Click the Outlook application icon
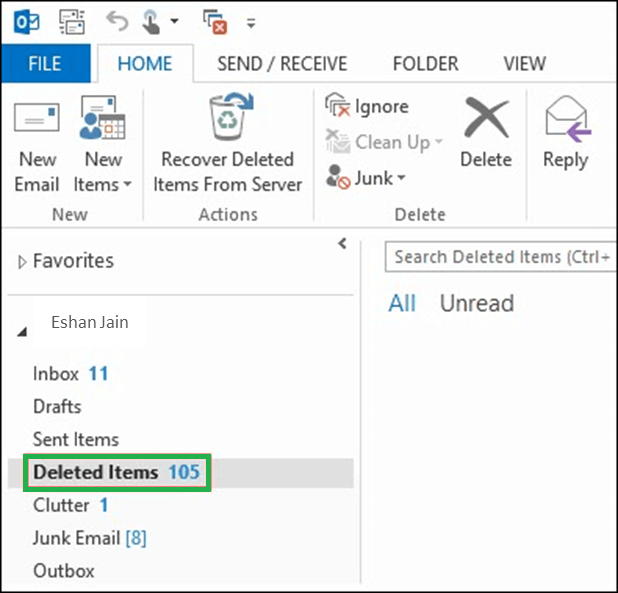The height and width of the screenshot is (593, 618). pos(27,22)
